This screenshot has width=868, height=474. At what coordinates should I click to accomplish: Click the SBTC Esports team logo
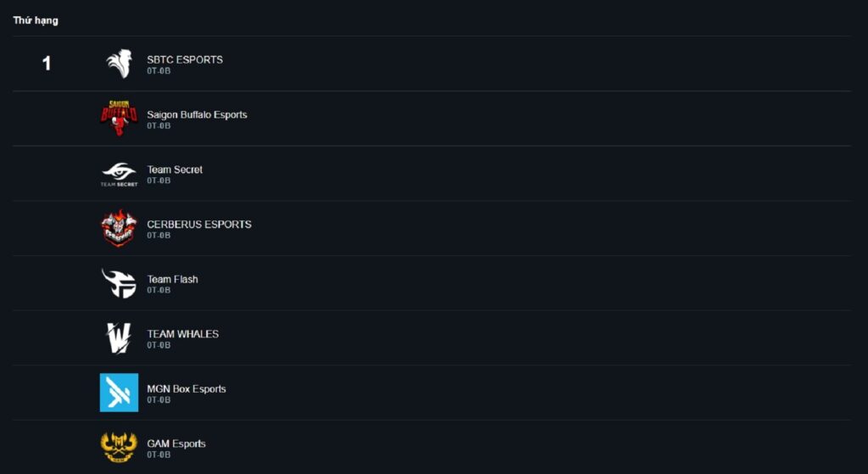119,64
